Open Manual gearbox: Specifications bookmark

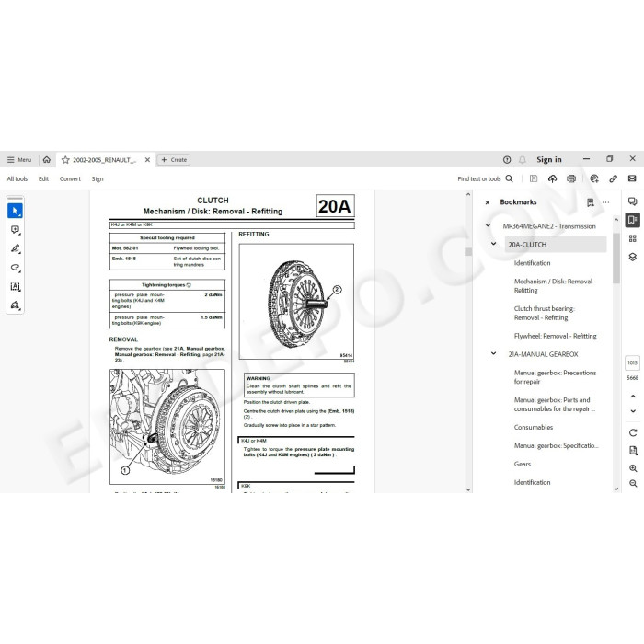(x=556, y=445)
